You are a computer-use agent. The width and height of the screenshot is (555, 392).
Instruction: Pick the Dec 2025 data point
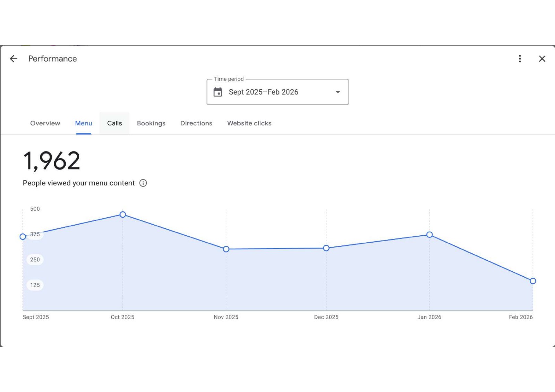(x=326, y=248)
